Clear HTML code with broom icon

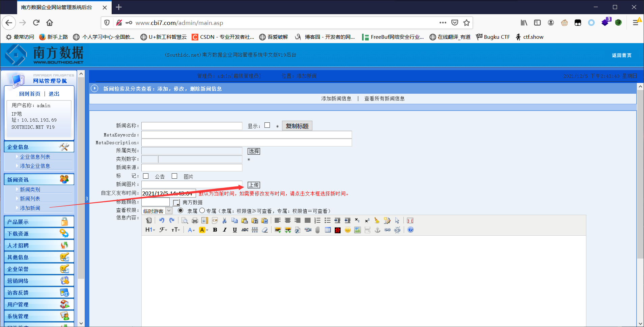click(x=377, y=220)
